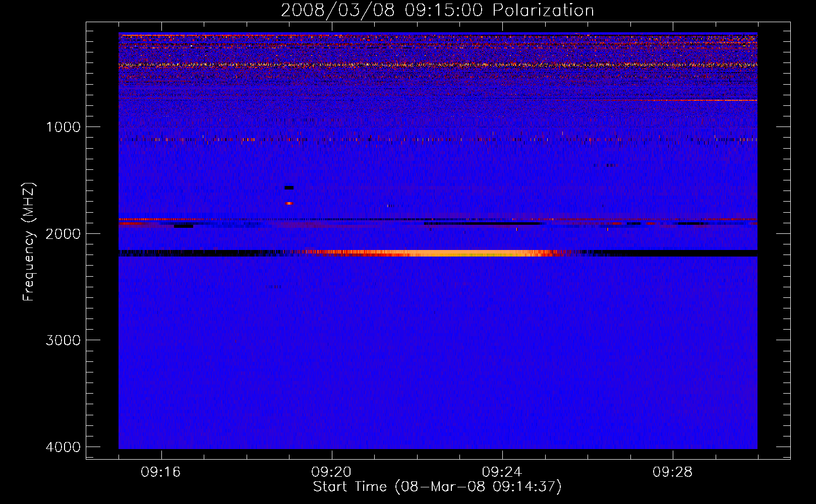This screenshot has height=504, width=816.
Task: Click the 2000 frequency tick label
Action: point(63,233)
